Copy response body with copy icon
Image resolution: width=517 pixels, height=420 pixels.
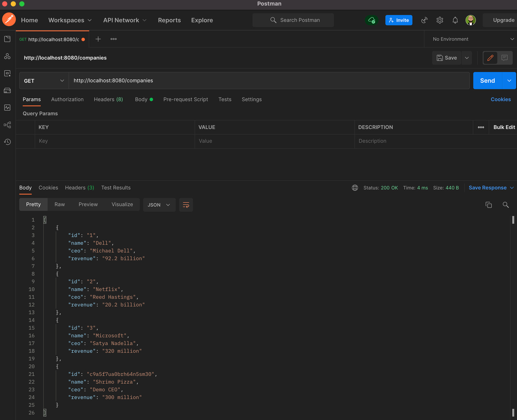[489, 205]
